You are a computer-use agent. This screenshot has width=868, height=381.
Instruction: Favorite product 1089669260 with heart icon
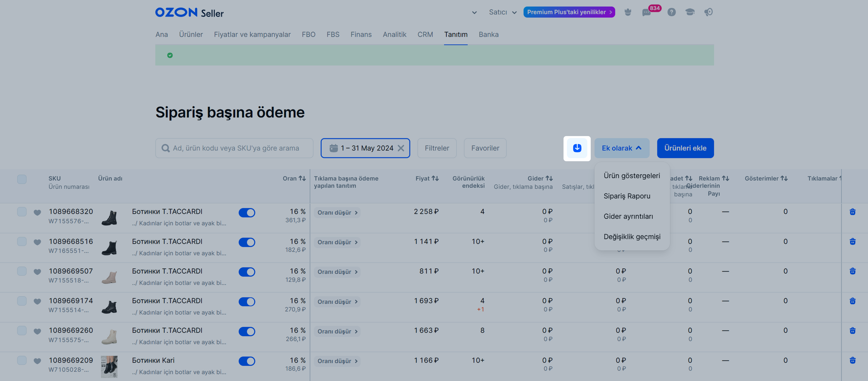coord(37,331)
